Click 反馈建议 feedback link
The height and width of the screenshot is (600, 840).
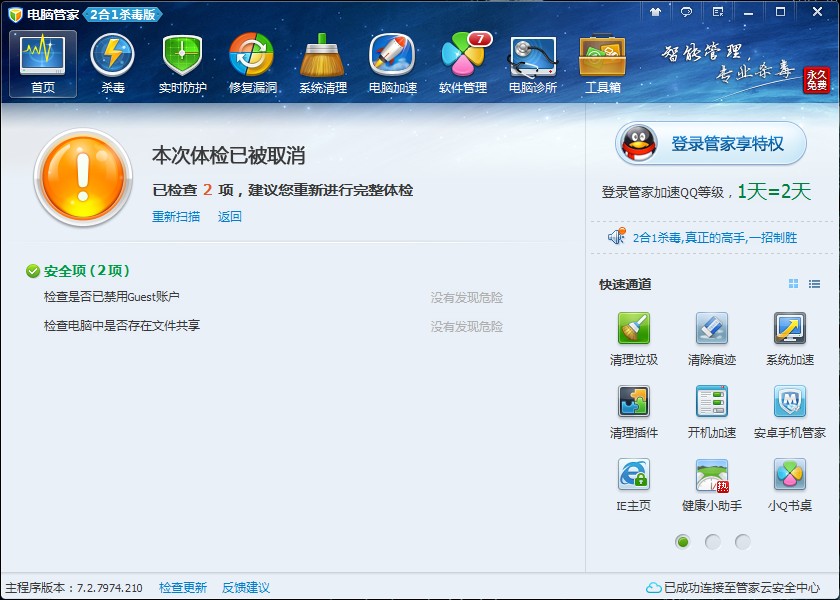click(x=246, y=588)
